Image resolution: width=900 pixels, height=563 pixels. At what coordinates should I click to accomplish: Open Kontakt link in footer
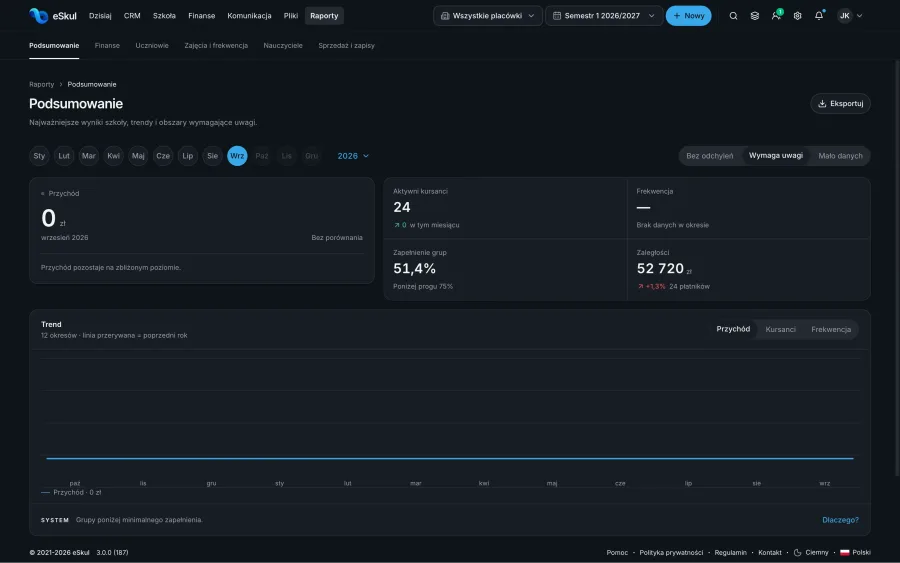(770, 553)
